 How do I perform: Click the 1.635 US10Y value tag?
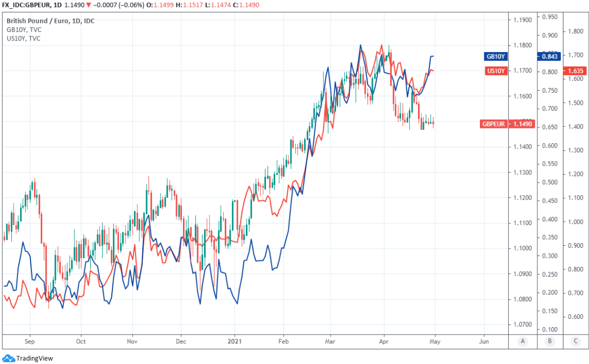pos(575,71)
